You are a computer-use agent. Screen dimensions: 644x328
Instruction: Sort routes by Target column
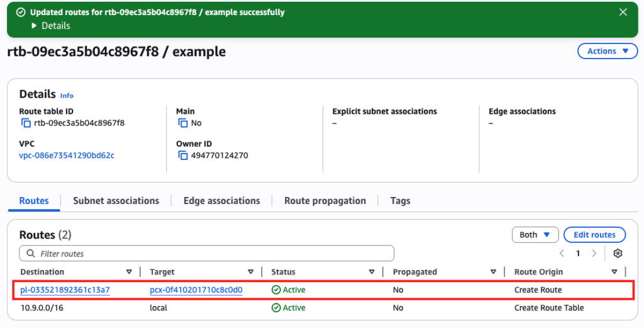[250, 272]
